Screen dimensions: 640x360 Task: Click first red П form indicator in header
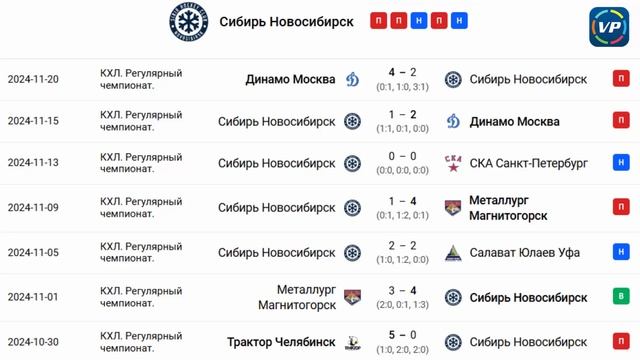click(378, 20)
